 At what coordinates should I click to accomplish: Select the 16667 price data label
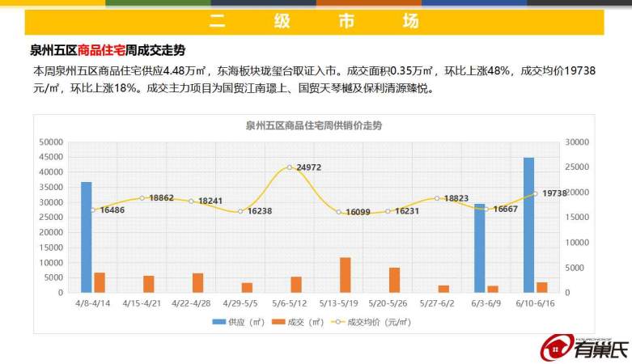[505, 209]
